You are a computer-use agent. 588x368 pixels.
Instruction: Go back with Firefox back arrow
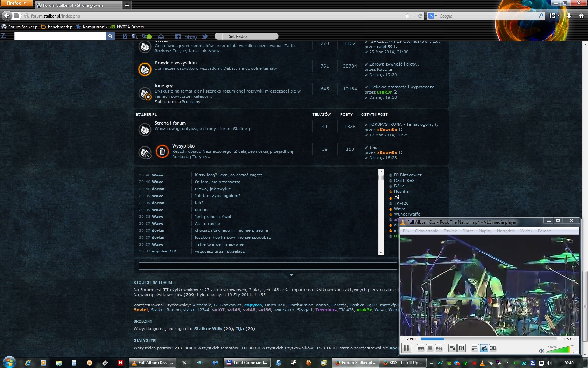[7, 15]
